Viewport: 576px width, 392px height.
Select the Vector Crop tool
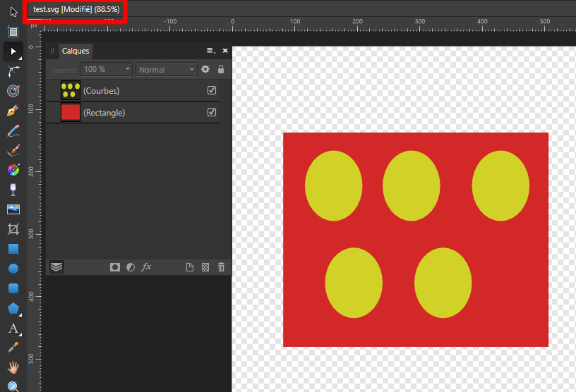click(13, 229)
